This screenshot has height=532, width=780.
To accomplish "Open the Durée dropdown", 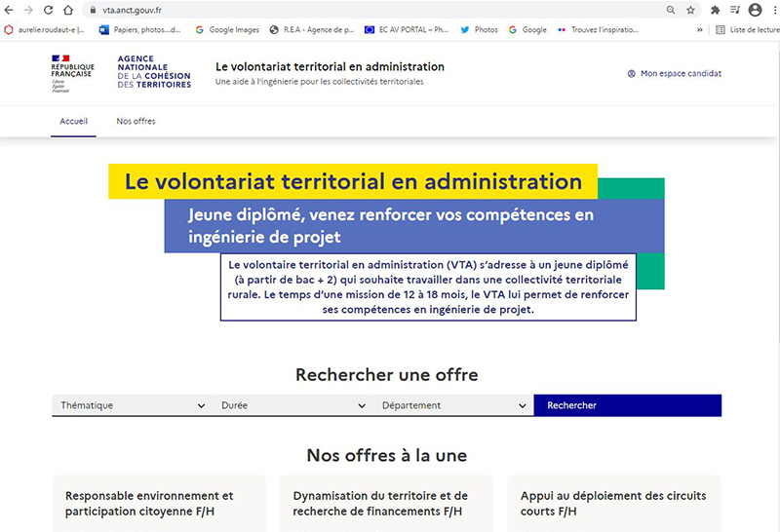I will [x=293, y=405].
